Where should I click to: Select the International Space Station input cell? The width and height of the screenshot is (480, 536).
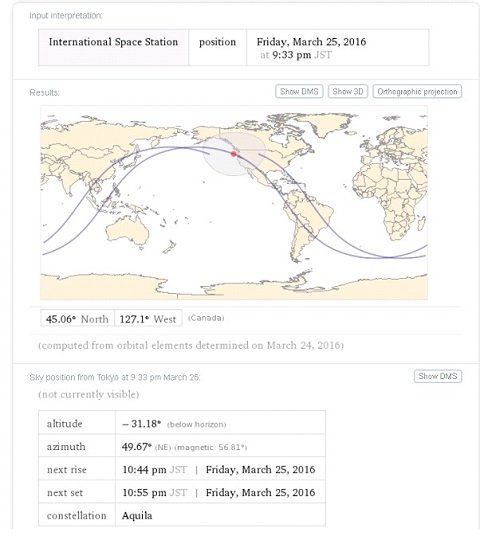(x=114, y=47)
